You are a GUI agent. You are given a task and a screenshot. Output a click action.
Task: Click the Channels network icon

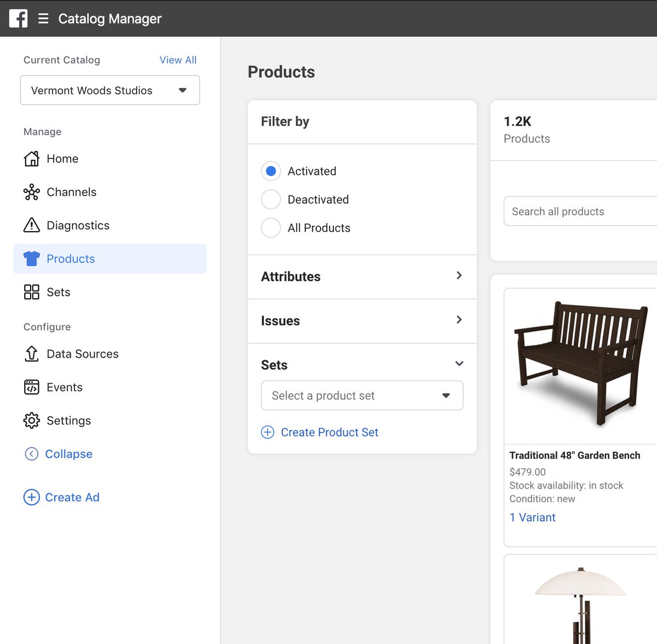point(32,192)
